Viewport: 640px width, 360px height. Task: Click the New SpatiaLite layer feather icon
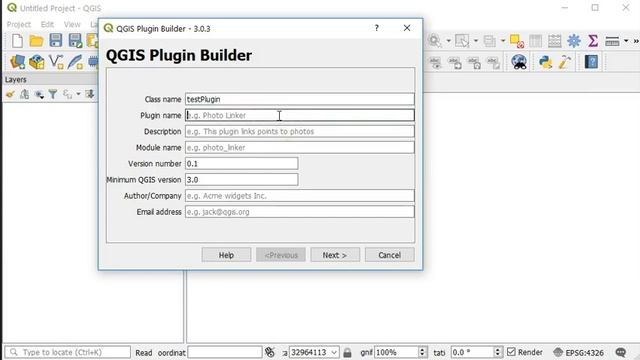76,62
